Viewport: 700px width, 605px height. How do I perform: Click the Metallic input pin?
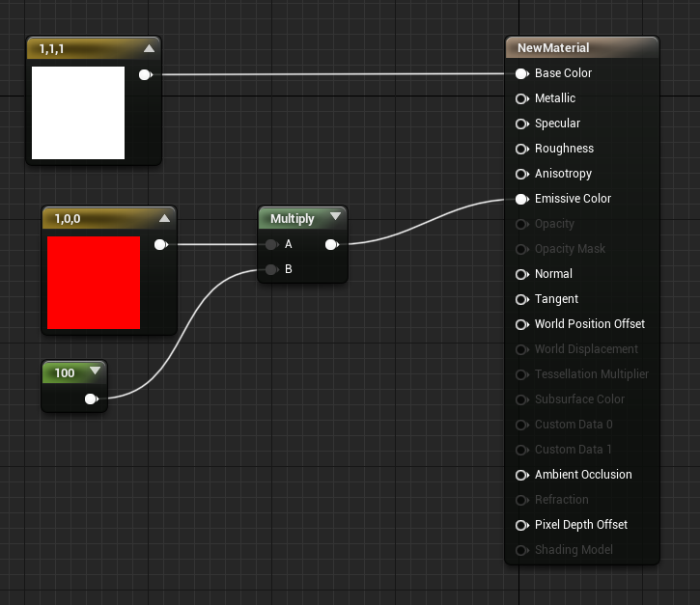tap(522, 98)
